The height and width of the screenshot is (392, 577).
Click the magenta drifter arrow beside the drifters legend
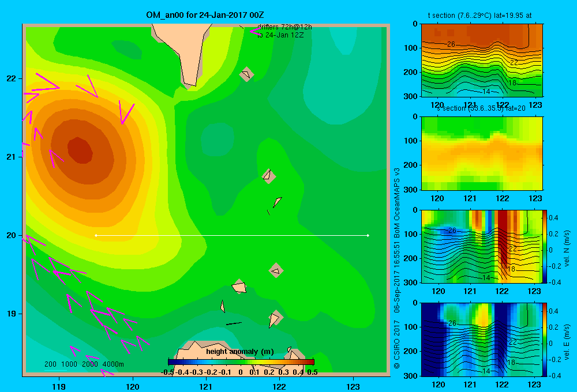tap(256, 31)
